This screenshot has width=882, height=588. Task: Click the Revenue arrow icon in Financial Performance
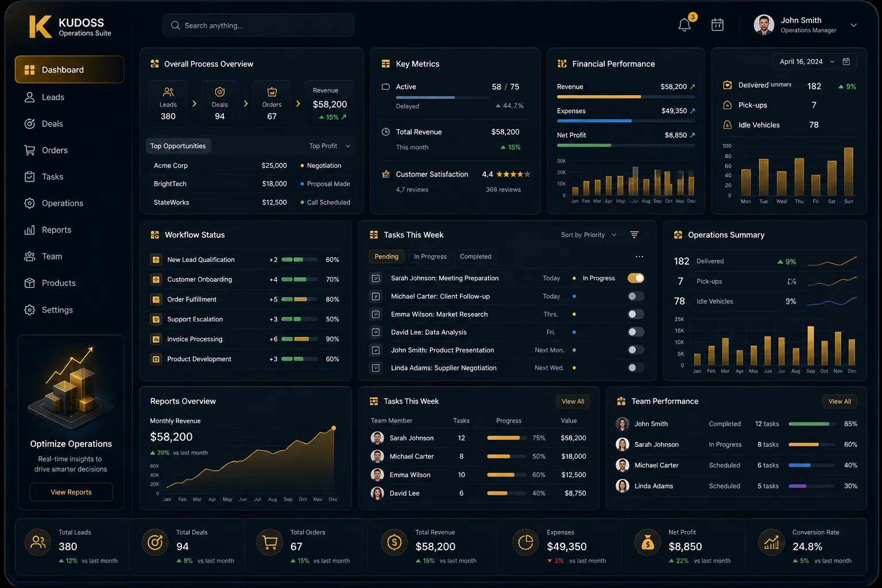point(692,87)
